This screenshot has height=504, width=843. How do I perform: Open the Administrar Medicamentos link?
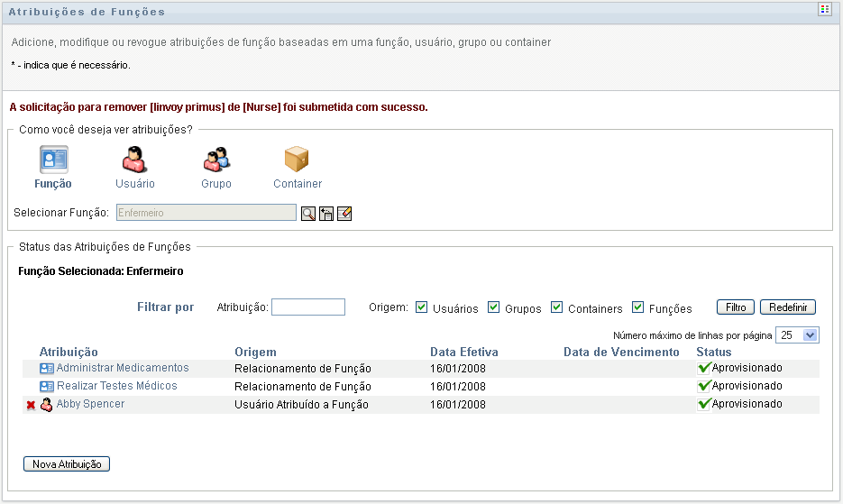[123, 368]
